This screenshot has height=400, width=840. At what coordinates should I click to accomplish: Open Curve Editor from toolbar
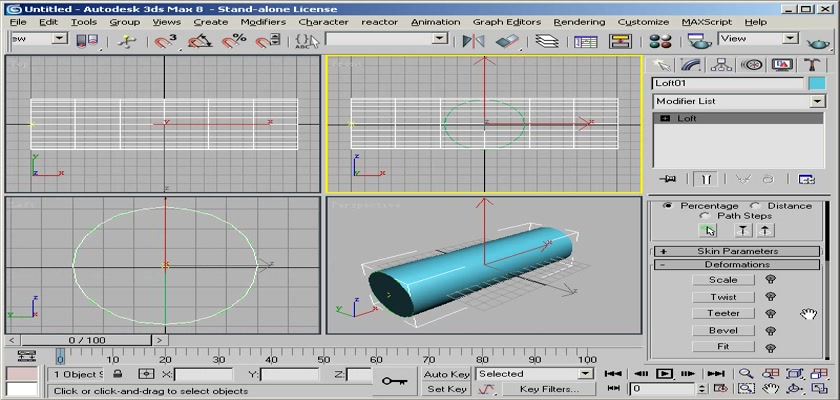(586, 41)
